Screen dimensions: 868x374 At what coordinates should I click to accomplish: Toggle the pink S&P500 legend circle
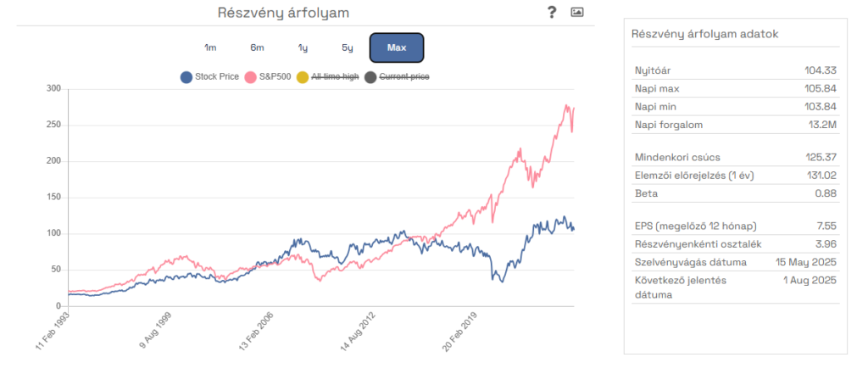tap(251, 77)
